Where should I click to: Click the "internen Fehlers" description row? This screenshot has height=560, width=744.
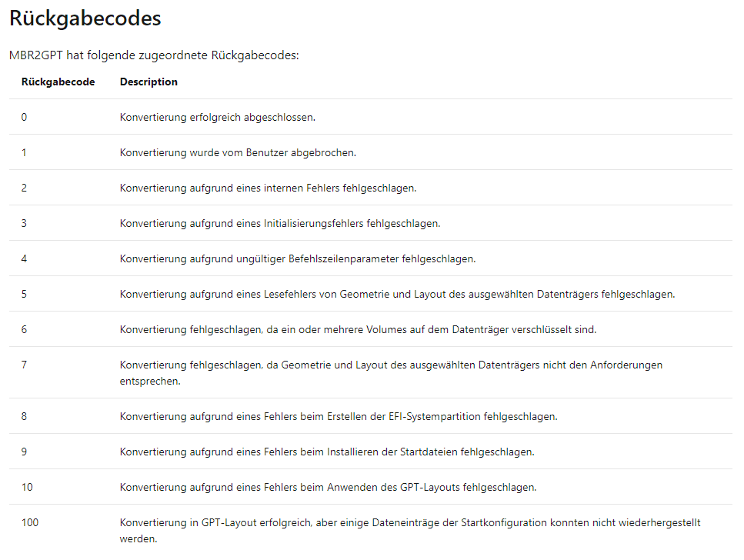[268, 188]
